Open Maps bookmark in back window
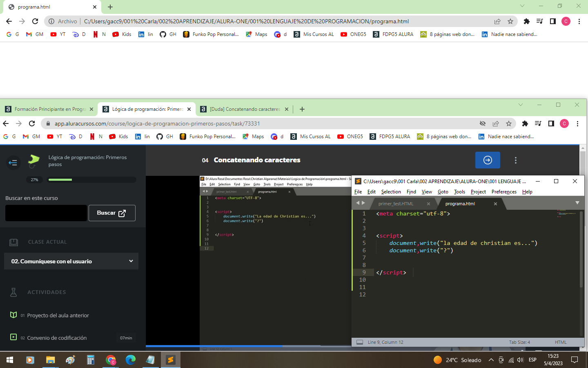Viewport: 588px width, 368px height. click(256, 34)
